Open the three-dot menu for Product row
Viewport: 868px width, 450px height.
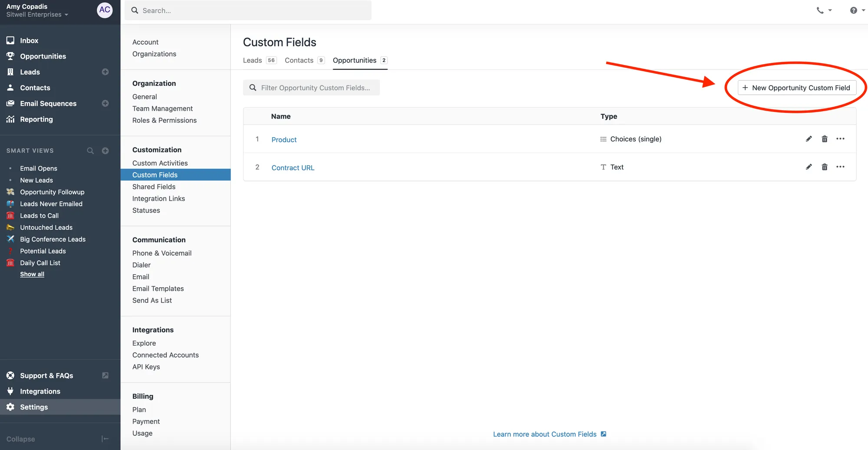point(840,139)
